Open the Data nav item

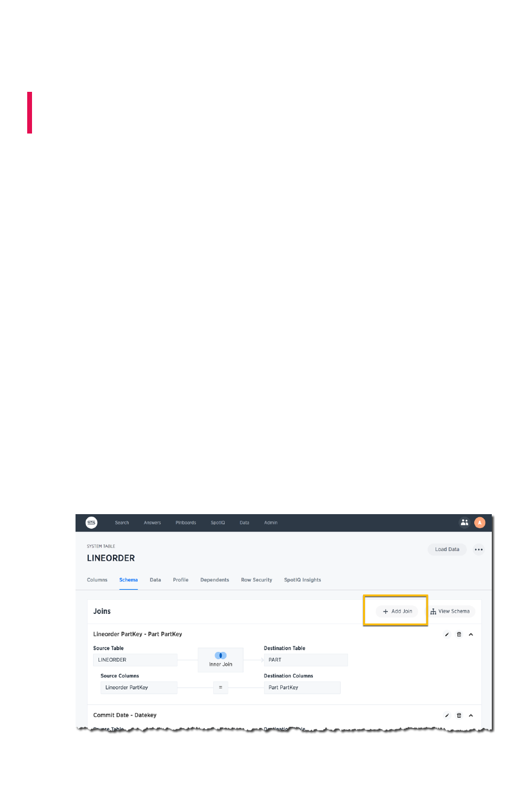coord(244,523)
